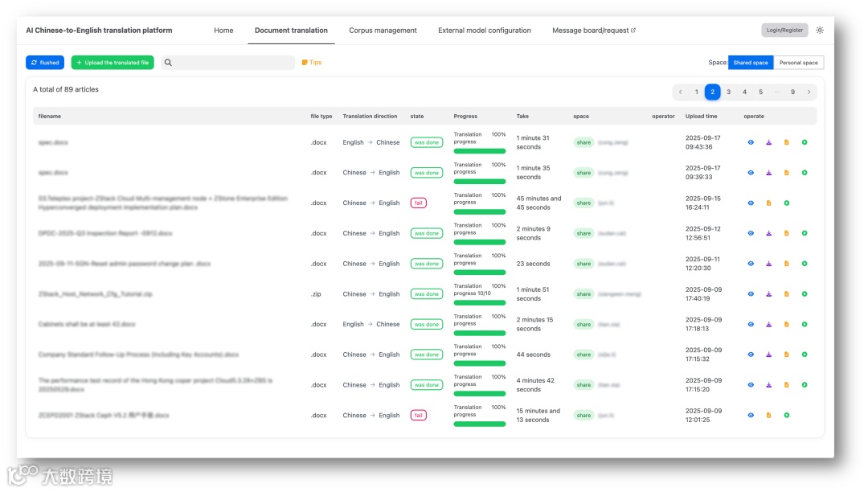Click the Login/Register button
This screenshot has height=492, width=868.
point(784,30)
